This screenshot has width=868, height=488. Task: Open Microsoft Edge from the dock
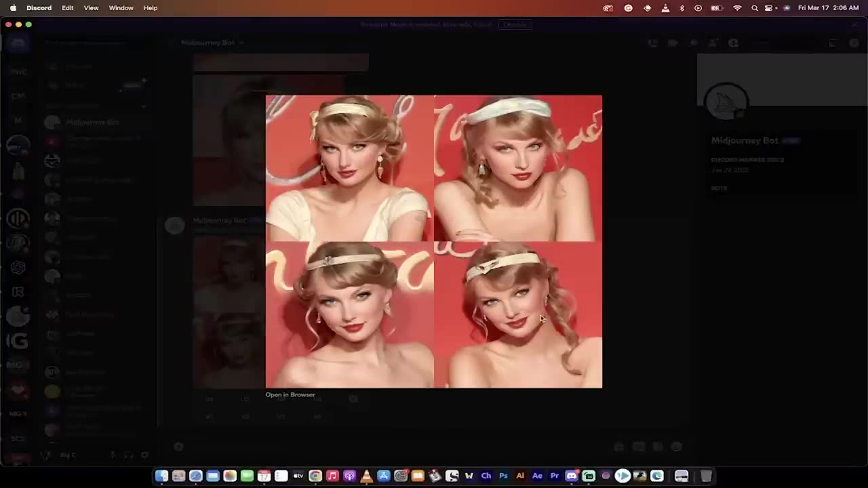(656, 476)
